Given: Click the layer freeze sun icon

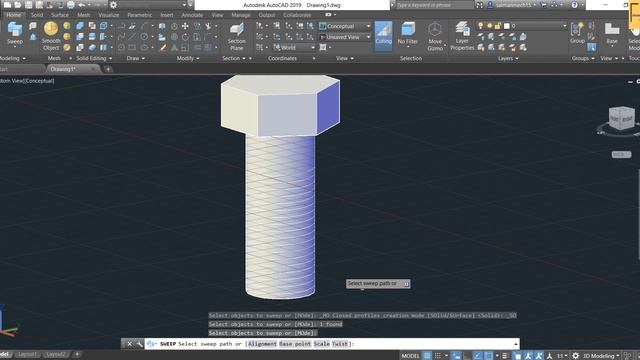Looking at the screenshot, I should tap(489, 26).
